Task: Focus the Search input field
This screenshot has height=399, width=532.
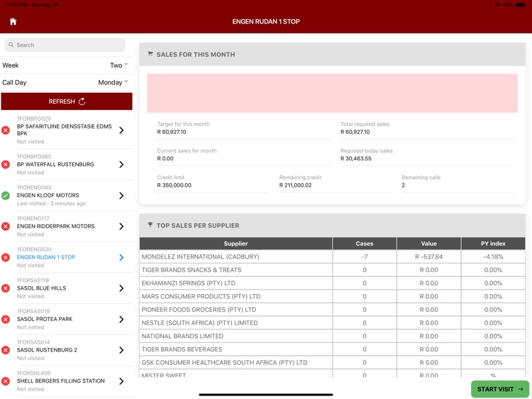Action: [x=65, y=45]
